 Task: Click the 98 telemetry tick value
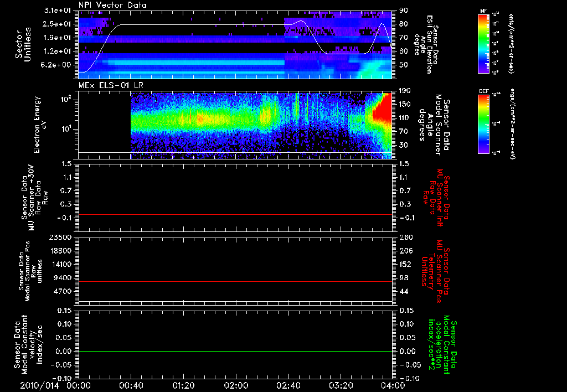tap(403, 278)
